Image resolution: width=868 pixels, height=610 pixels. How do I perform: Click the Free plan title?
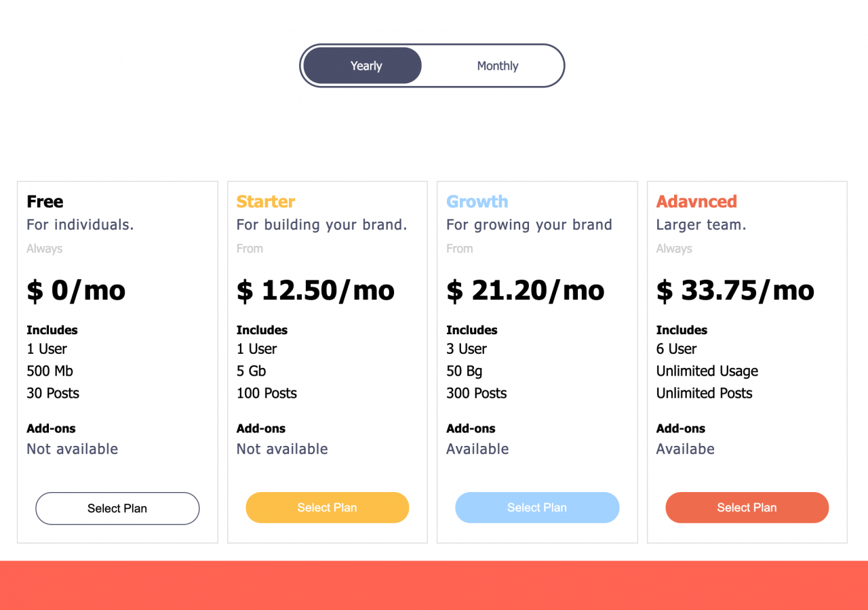[45, 201]
